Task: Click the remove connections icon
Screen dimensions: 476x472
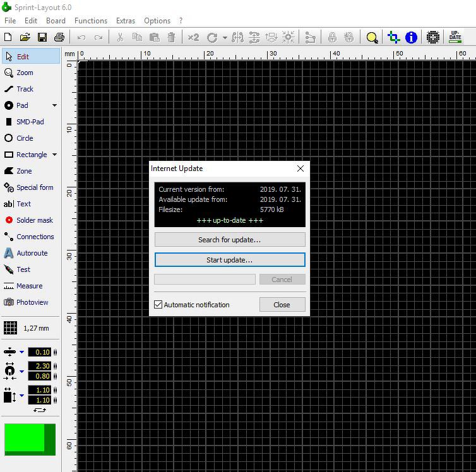Action: tap(310, 38)
